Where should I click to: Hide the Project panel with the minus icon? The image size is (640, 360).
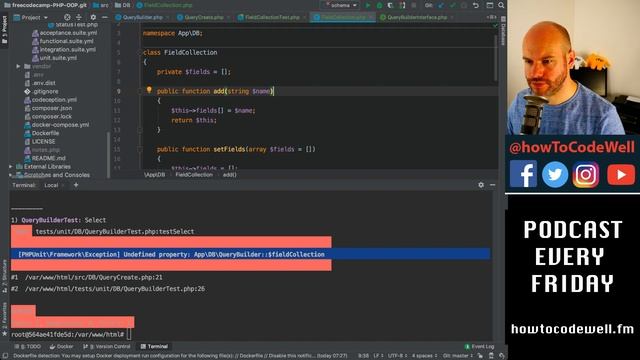104,18
